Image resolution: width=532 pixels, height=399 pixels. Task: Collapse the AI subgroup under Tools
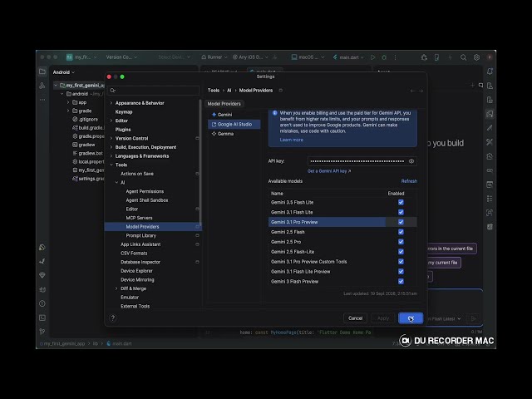116,182
